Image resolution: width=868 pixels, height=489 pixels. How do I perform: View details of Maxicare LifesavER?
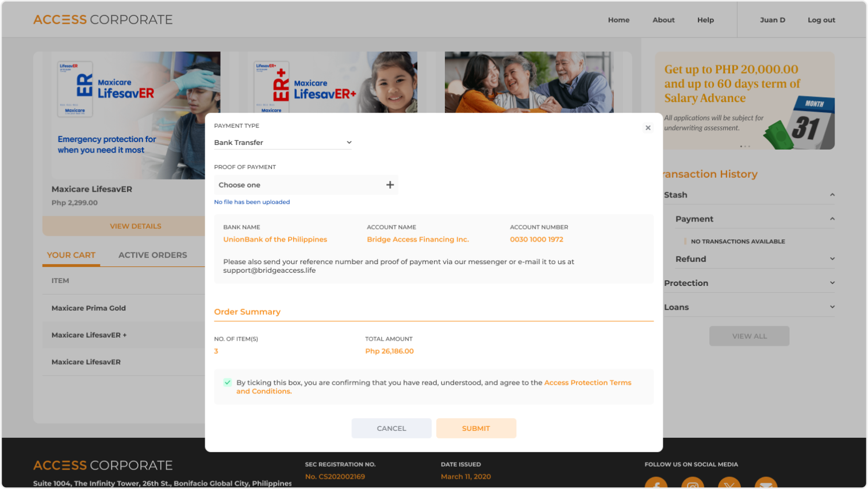[124, 226]
